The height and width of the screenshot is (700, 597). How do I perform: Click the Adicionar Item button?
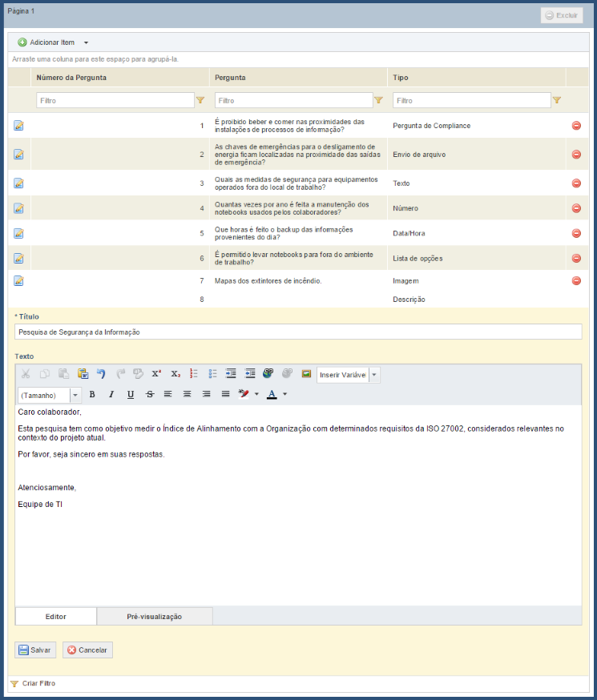46,42
